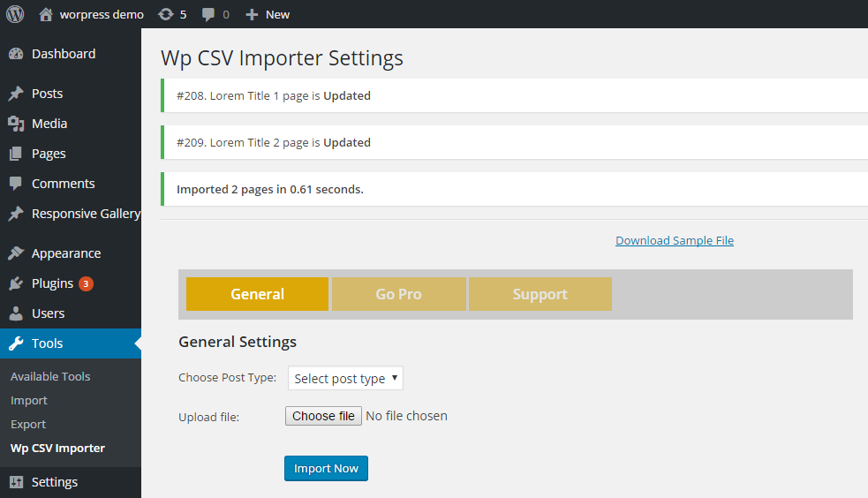Click the New label in admin bar

pyautogui.click(x=278, y=14)
